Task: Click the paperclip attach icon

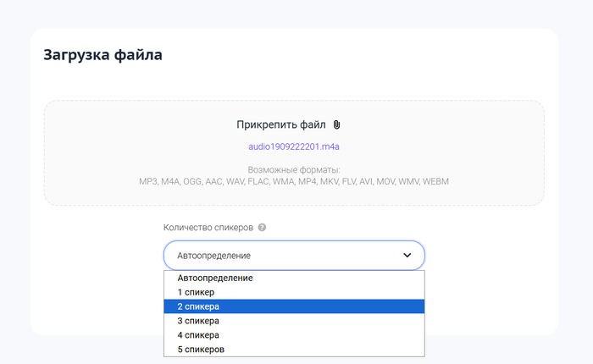Action: pos(336,124)
